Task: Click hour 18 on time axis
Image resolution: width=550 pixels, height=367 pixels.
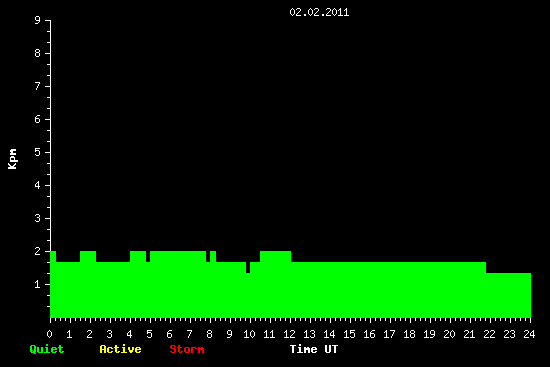Action: pyautogui.click(x=409, y=334)
